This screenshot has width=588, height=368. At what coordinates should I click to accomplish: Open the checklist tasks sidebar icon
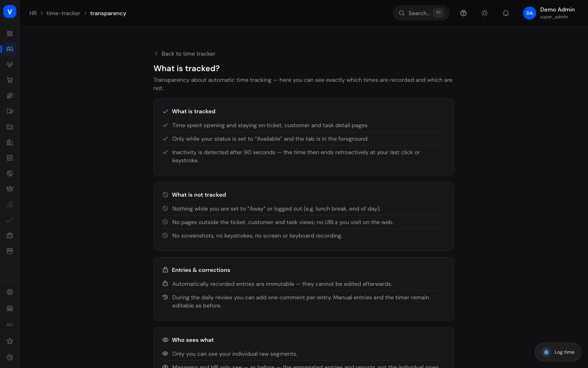click(10, 158)
